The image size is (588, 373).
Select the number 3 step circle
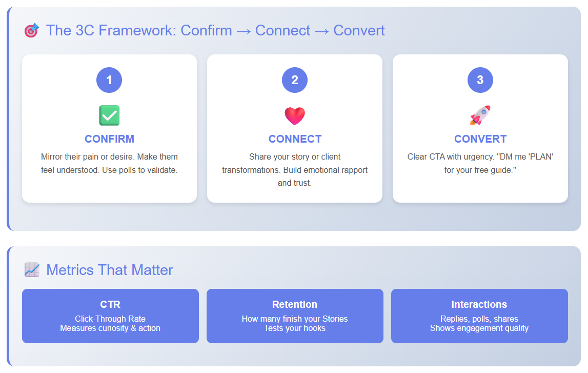click(x=480, y=80)
